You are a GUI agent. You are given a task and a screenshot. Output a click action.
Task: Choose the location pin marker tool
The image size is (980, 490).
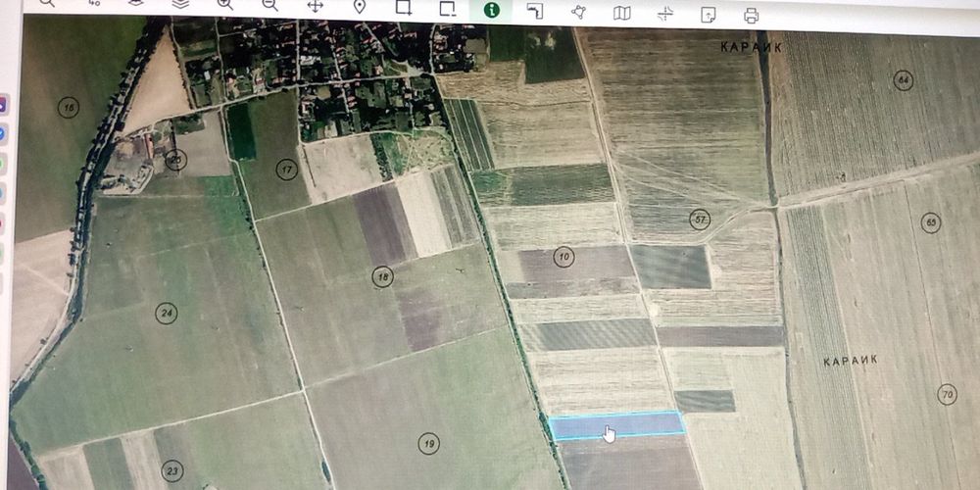(x=360, y=7)
